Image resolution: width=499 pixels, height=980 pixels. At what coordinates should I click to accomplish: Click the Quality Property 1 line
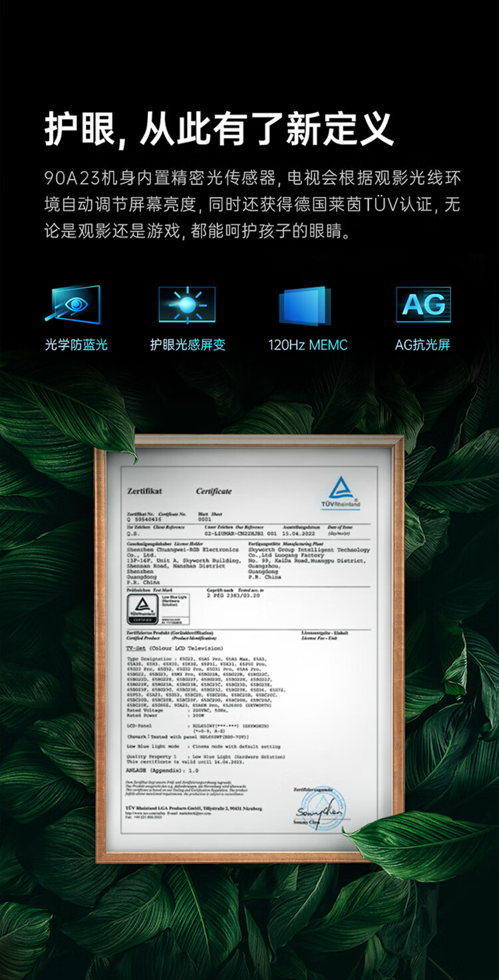pos(206,757)
